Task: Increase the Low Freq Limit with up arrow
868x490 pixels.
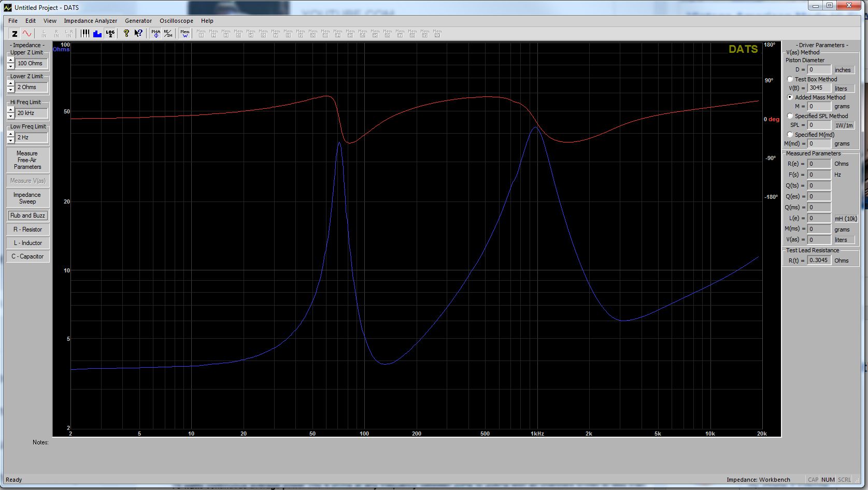Action: [11, 134]
